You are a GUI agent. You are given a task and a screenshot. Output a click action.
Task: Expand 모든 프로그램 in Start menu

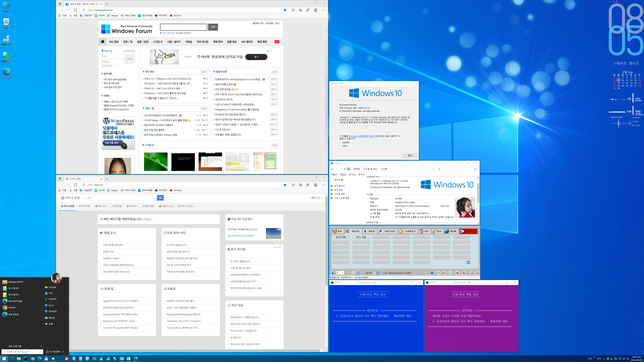click(22, 346)
